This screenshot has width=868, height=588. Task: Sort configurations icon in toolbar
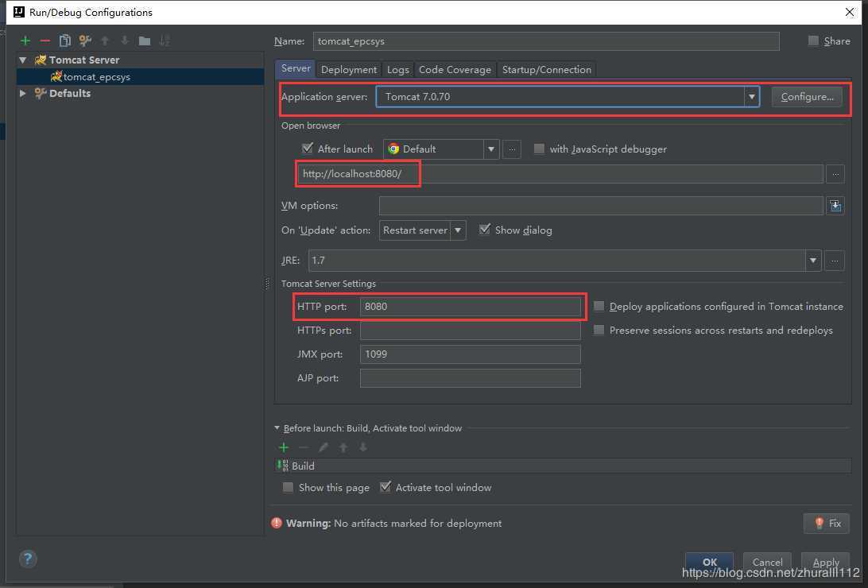click(165, 41)
